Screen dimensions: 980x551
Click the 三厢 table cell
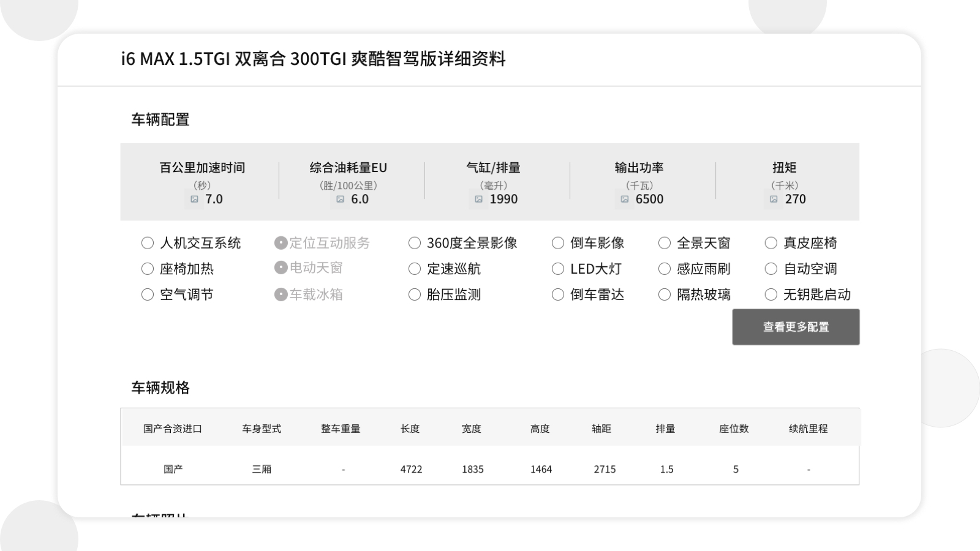(262, 469)
